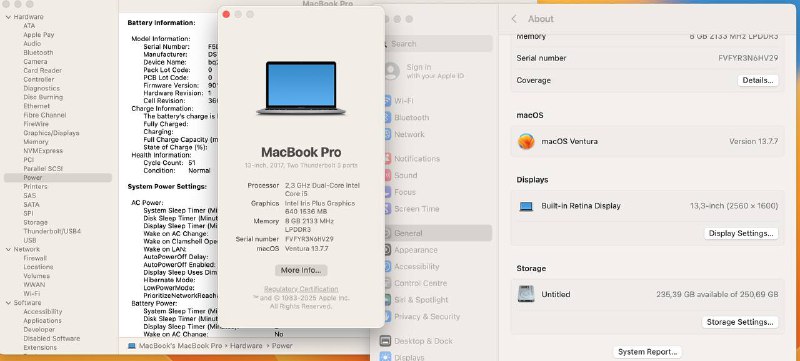Click the MacBook Pro laptop image

pos(301,88)
